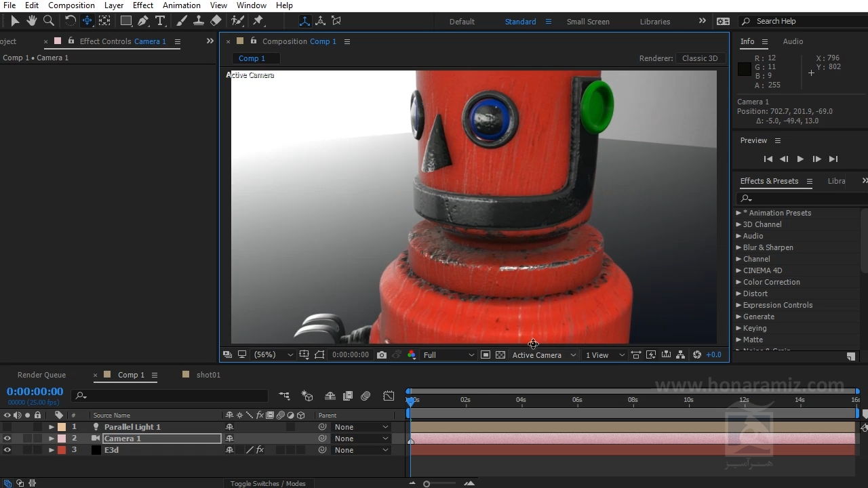The height and width of the screenshot is (488, 868).
Task: Enable Motion Blur for timeline layers
Action: tap(366, 396)
